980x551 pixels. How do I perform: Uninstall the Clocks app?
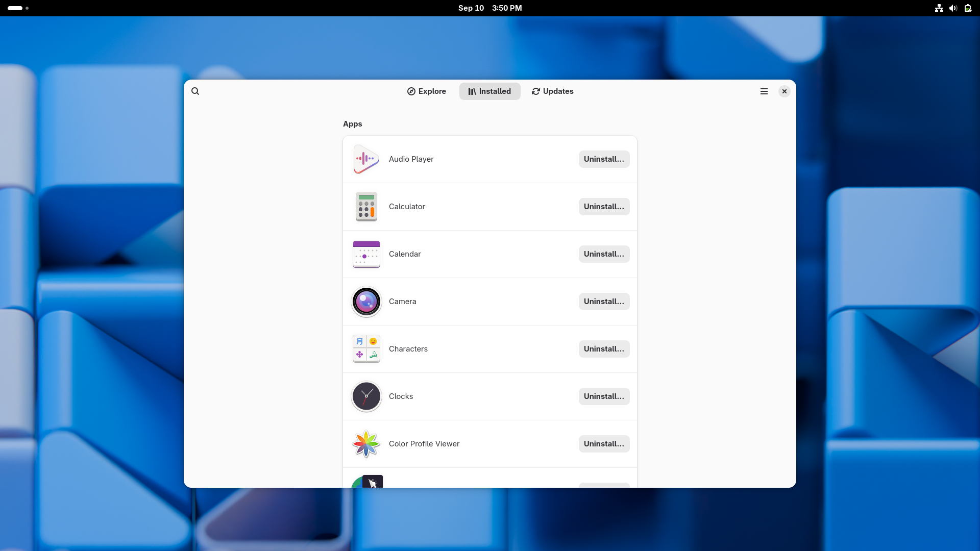[604, 396]
